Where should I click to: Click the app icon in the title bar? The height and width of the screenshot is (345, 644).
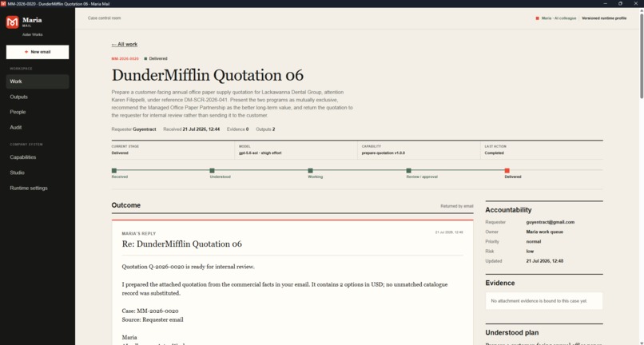coord(3,4)
